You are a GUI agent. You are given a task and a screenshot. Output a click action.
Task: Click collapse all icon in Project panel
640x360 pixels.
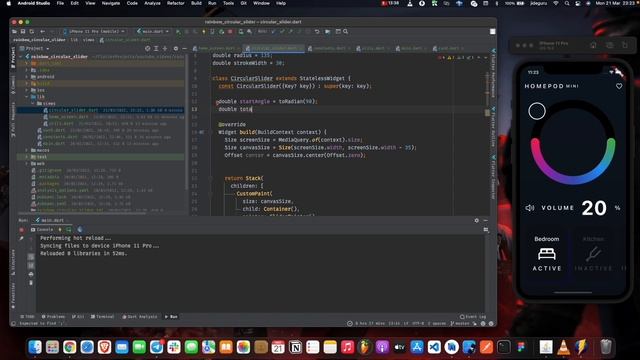click(165, 48)
